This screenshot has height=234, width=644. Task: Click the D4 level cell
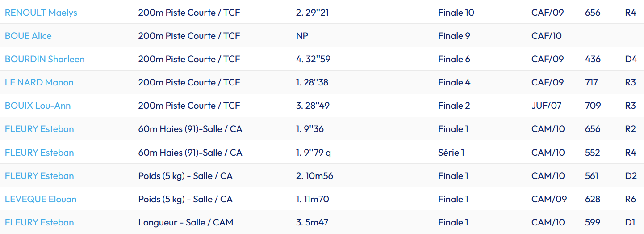coord(631,59)
